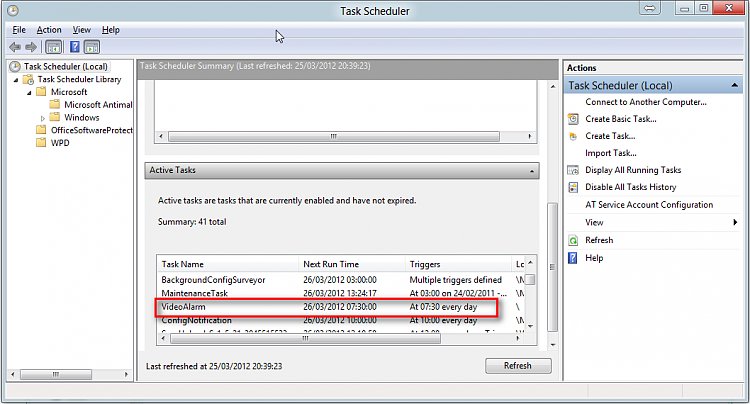Click the Task Scheduler (Local) tree clock icon
Image resolution: width=750 pixels, height=404 pixels.
[x=16, y=66]
